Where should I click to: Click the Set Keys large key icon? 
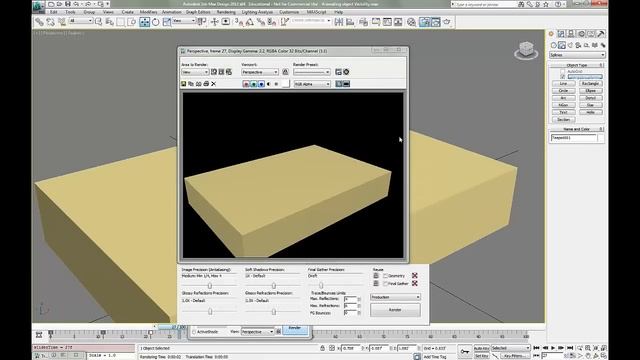pyautogui.click(x=465, y=351)
